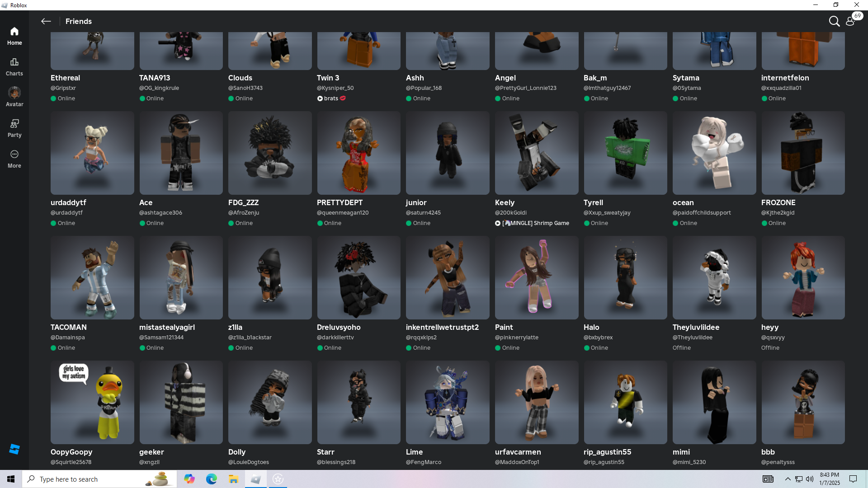Open Microsoft Edge from the taskbar
The width and height of the screenshot is (868, 488).
[x=211, y=479]
